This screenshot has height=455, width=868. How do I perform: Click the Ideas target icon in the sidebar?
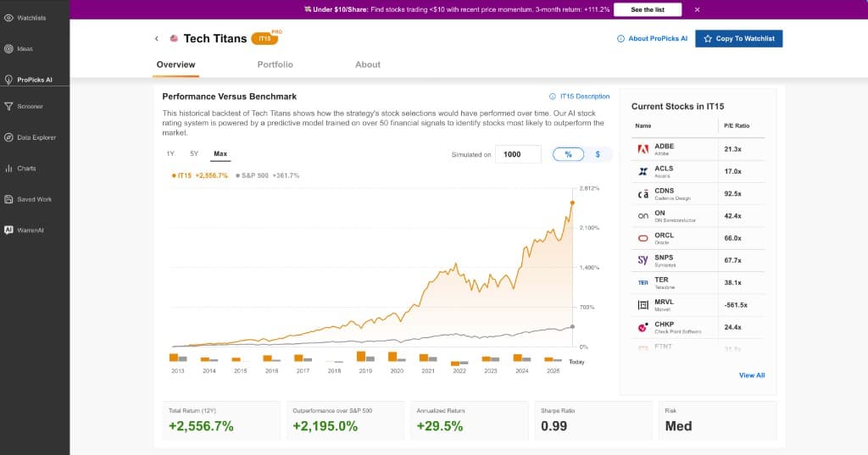8,48
